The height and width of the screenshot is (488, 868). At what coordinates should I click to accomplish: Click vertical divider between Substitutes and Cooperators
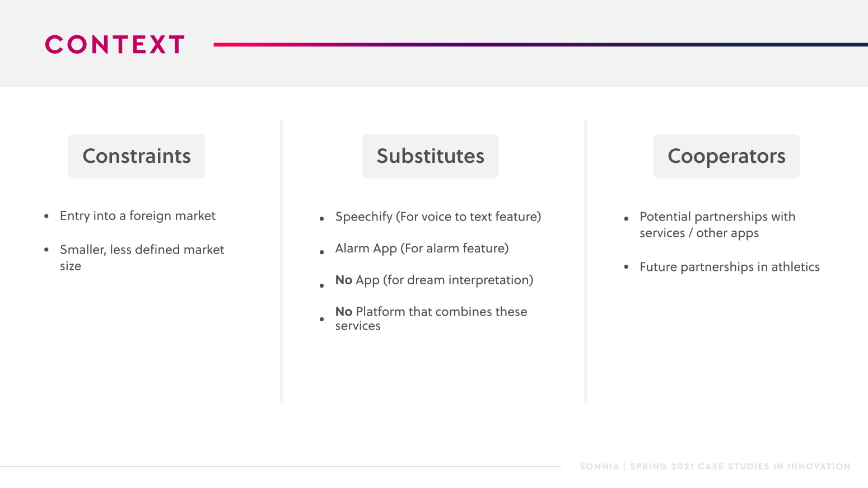point(585,261)
